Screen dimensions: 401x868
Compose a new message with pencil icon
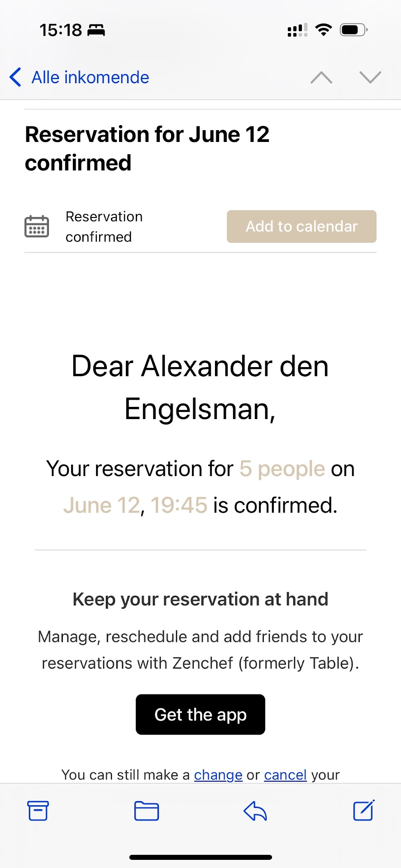[x=363, y=810]
